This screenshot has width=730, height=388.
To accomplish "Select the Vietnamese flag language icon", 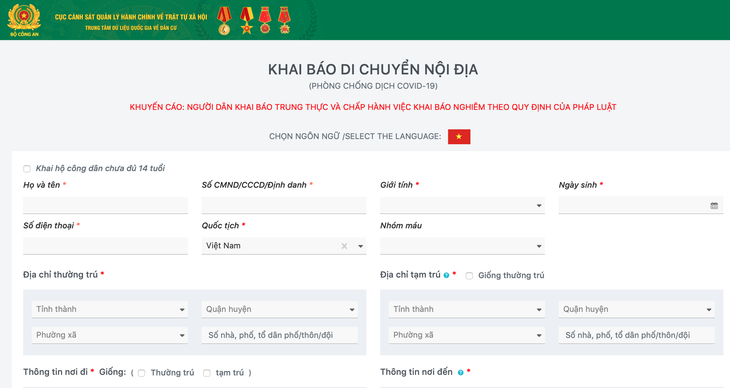I will click(459, 136).
